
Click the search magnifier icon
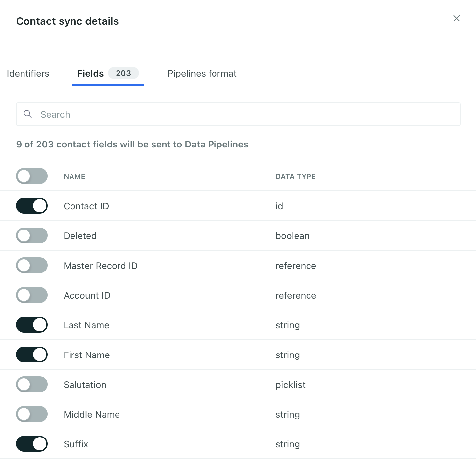point(28,114)
